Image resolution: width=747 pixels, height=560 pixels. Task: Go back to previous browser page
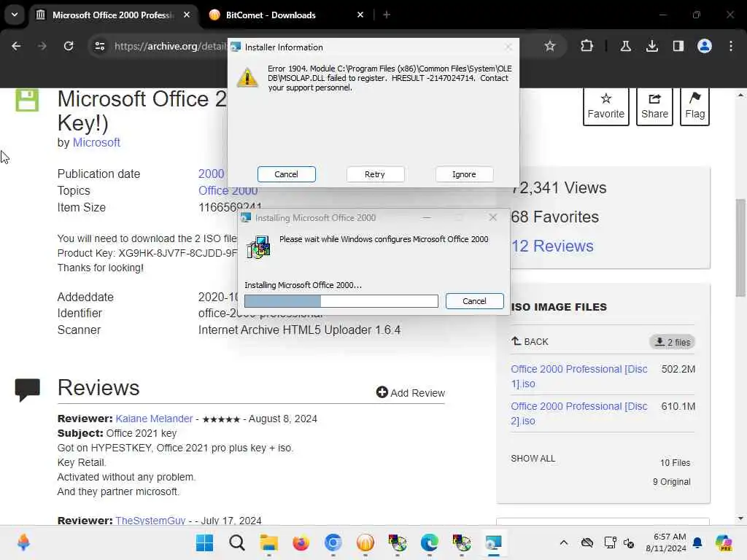16,46
